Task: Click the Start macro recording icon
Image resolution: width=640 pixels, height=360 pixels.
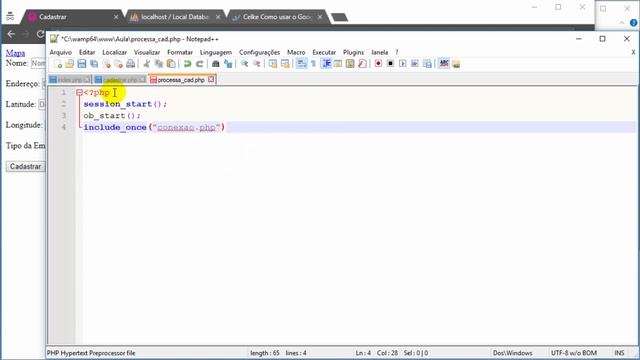Action: (378, 64)
